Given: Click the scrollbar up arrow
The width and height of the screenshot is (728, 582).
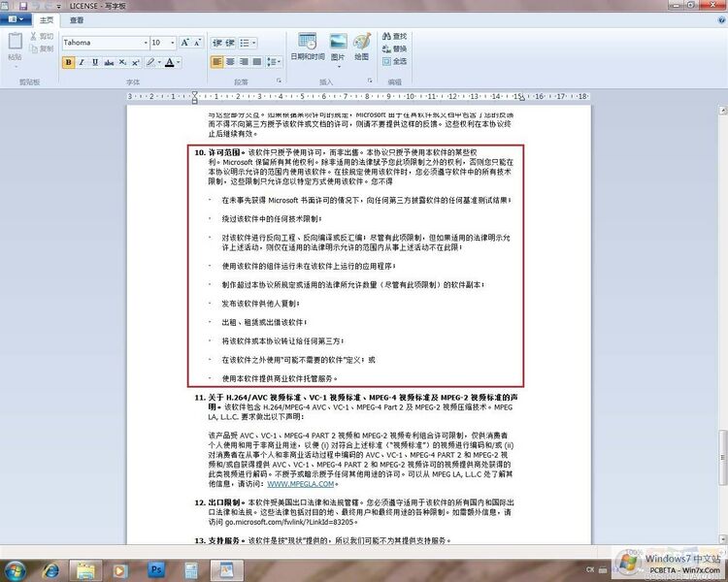Looking at the screenshot, I should click(x=722, y=111).
